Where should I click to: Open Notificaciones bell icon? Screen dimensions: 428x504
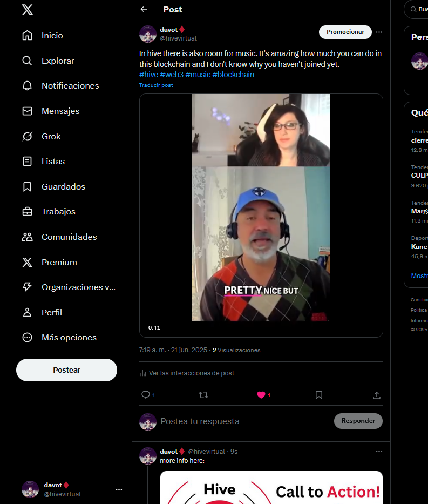(x=28, y=85)
